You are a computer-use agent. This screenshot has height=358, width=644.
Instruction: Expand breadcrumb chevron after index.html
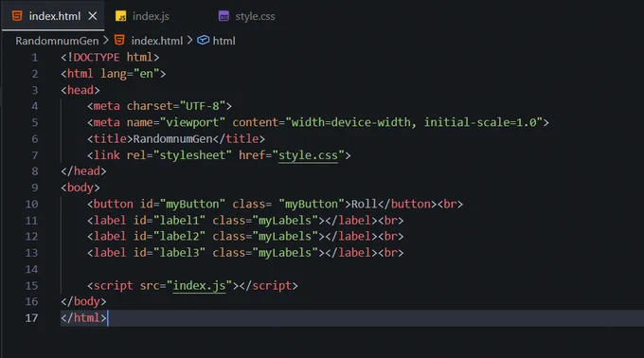coord(189,40)
